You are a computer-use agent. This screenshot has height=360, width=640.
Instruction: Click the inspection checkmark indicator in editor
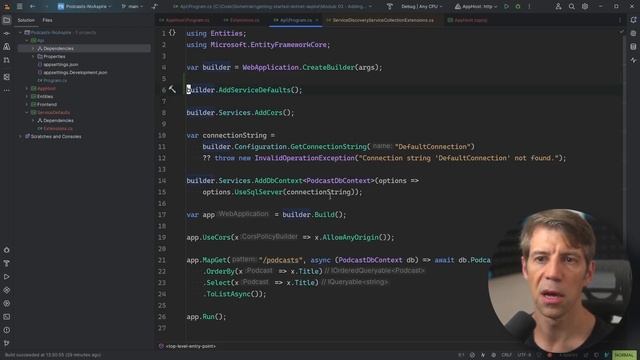pos(621,32)
